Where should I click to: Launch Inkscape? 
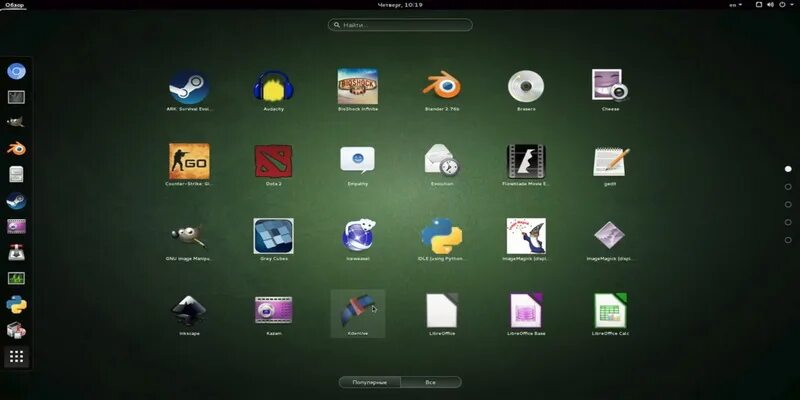(x=189, y=311)
